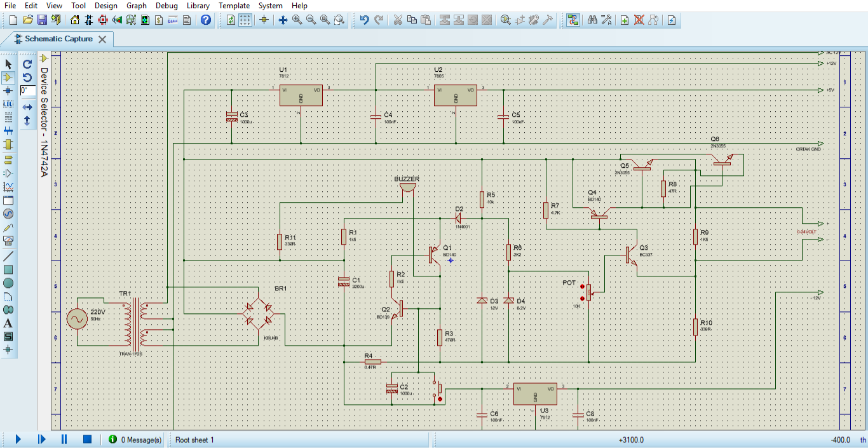Pause the simulation
This screenshot has height=448, width=868.
64,439
